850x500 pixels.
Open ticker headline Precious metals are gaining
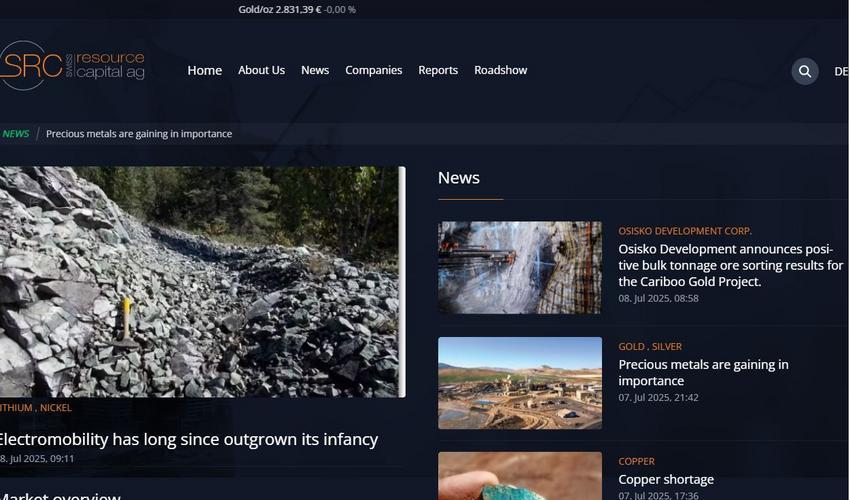pos(139,133)
